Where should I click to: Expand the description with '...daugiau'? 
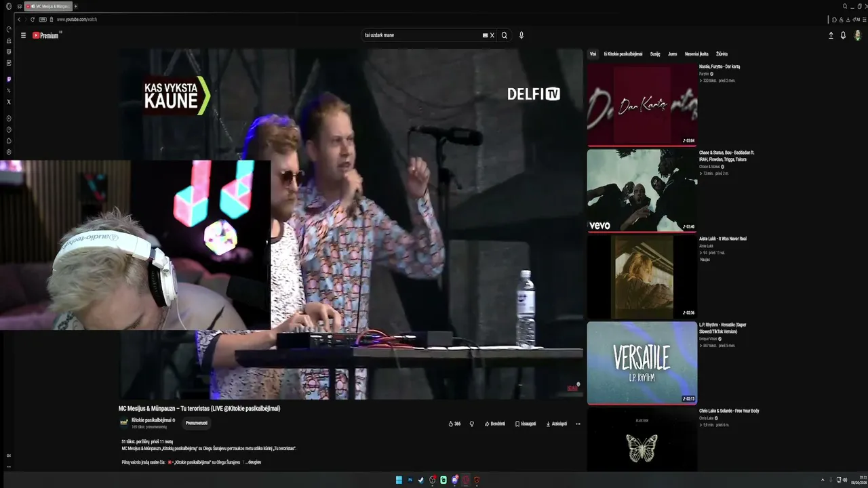(253, 462)
